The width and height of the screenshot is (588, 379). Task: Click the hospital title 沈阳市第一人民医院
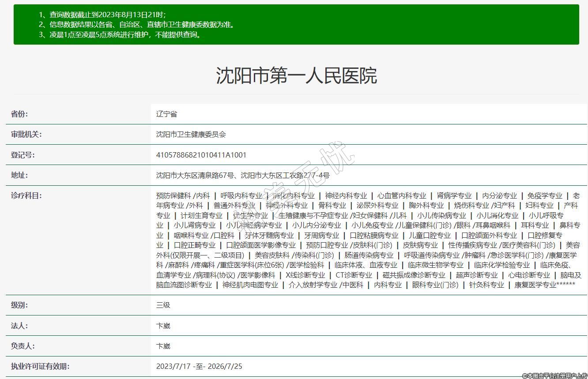coord(296,75)
